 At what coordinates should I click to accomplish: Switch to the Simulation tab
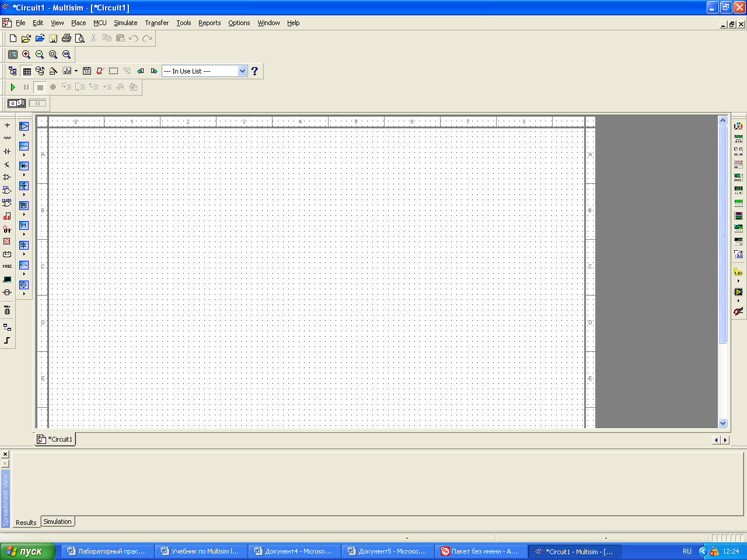coord(57,521)
